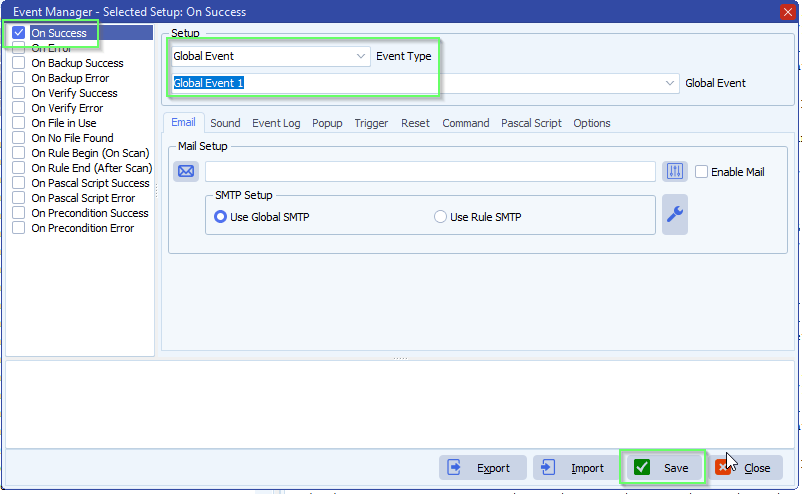Check the On File in Use box
This screenshot has width=802, height=494.
(18, 123)
